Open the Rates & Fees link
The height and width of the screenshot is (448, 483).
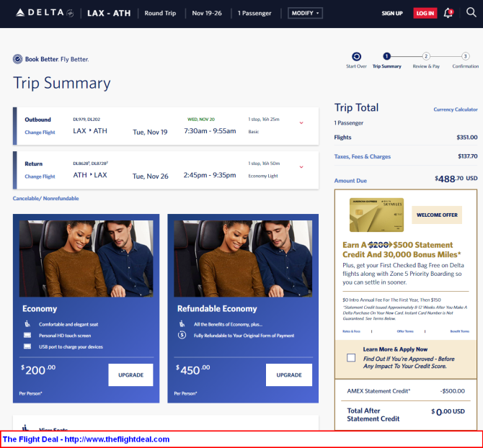(351, 331)
